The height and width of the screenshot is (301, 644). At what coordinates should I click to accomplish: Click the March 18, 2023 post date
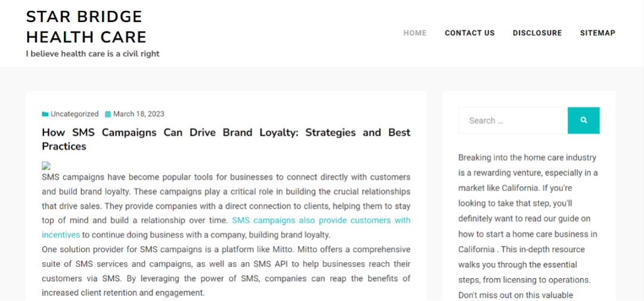coord(139,114)
